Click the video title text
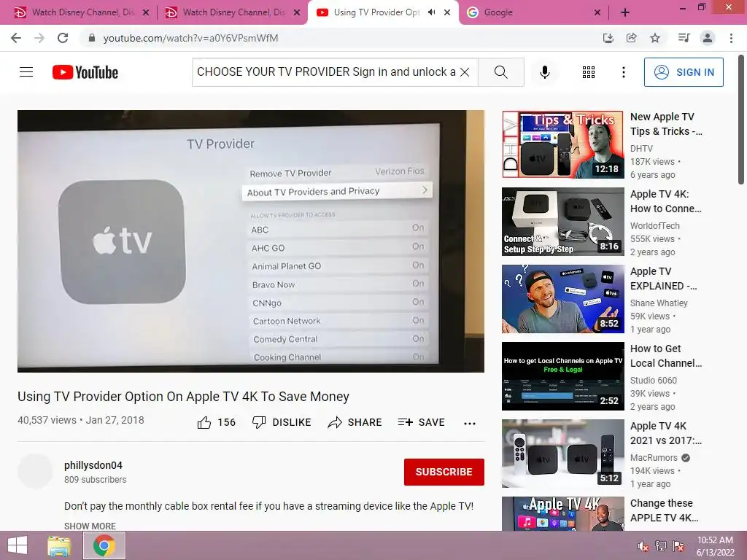This screenshot has height=560, width=747. (x=183, y=396)
